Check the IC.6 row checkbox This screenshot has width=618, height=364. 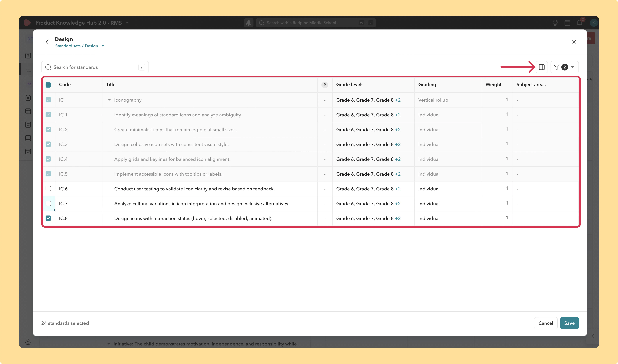pyautogui.click(x=48, y=189)
